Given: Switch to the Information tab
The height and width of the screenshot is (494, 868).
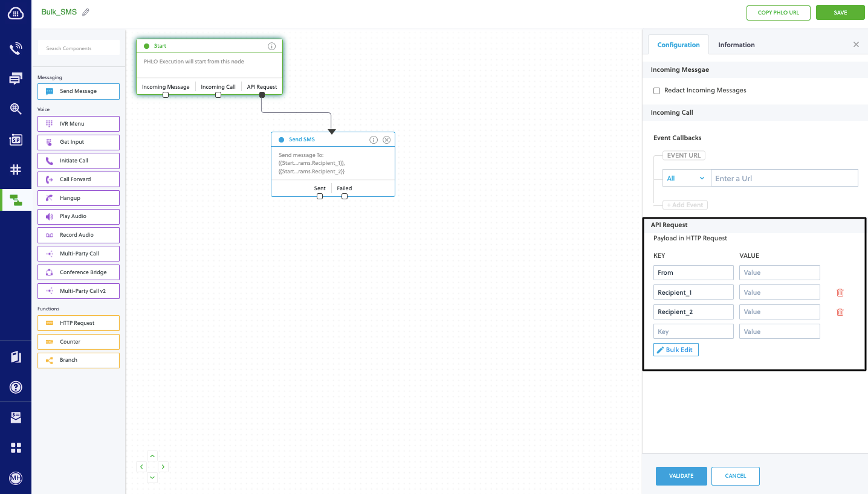Looking at the screenshot, I should coord(736,44).
